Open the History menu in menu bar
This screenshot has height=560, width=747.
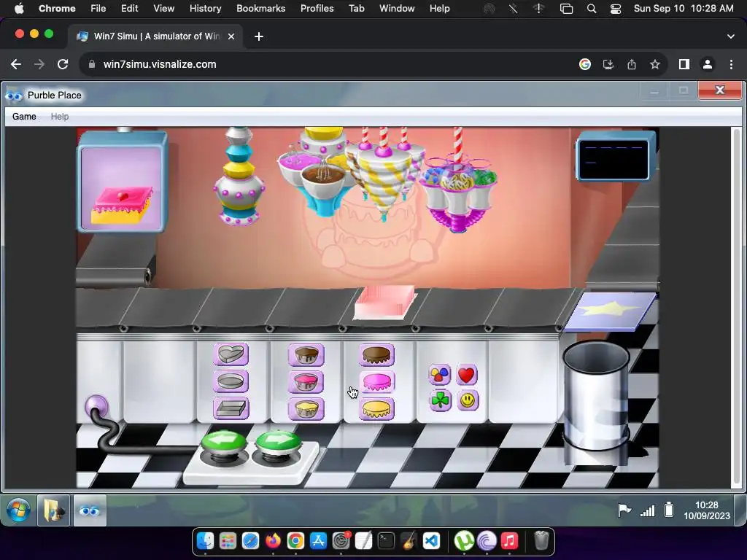[x=205, y=8]
